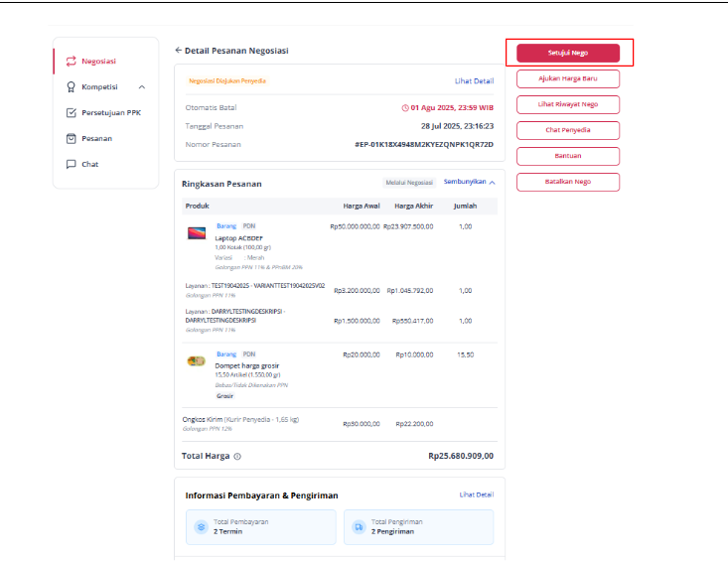
Task: Collapse order summary via Sembunyikan
Action: (470, 182)
